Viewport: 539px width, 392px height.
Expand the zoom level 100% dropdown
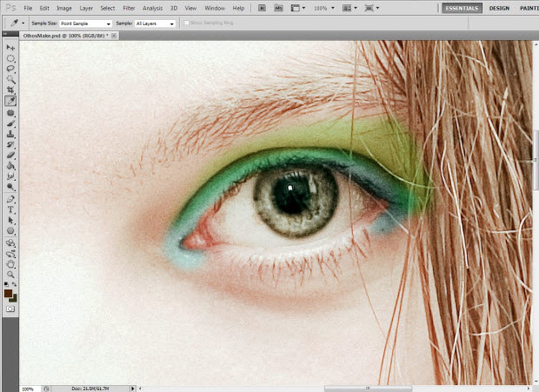point(324,8)
